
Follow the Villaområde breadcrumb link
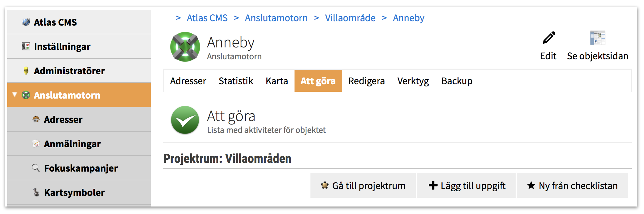pos(350,18)
